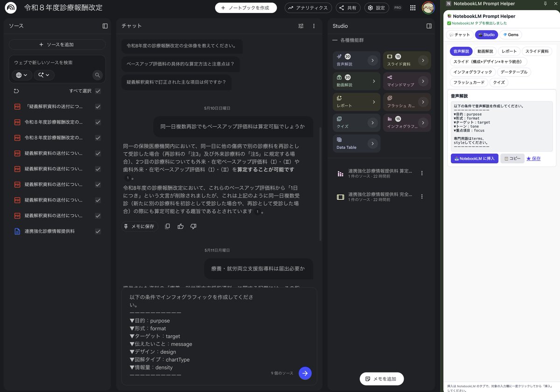Copy the chat answer with copy icon

168,226
